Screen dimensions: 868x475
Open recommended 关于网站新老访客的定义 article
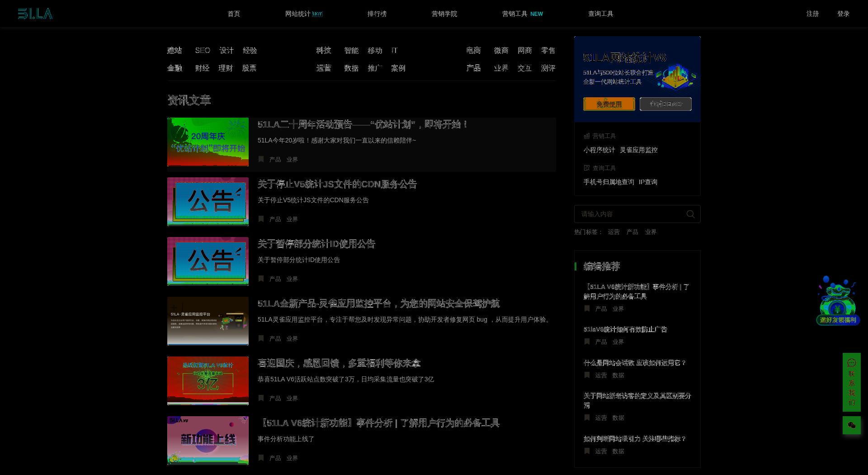click(637, 400)
